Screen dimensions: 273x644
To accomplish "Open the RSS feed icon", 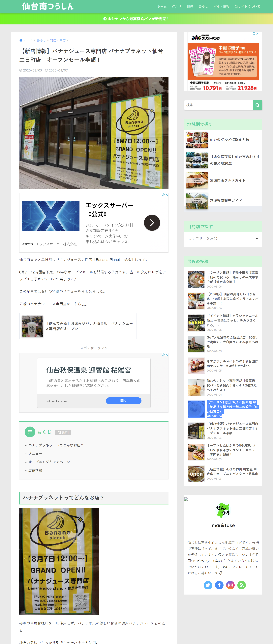I will 241,585.
